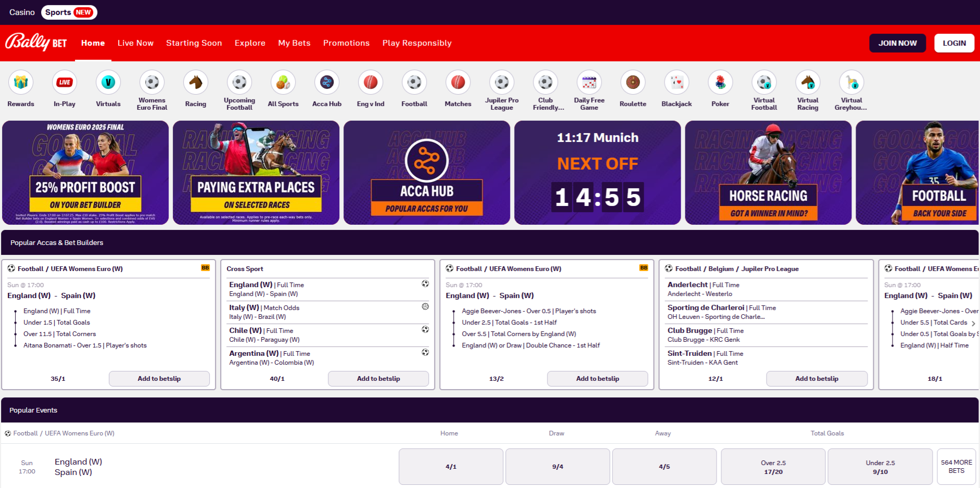Open the Rewards gift icon

coord(21,82)
